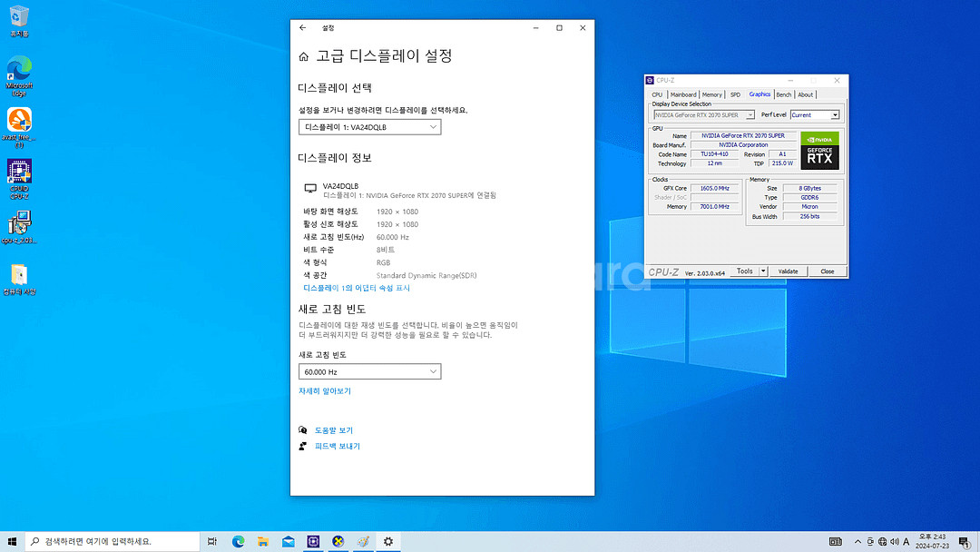
Task: Select the 컴퓨터 사양 folder on desktop
Action: [x=19, y=280]
